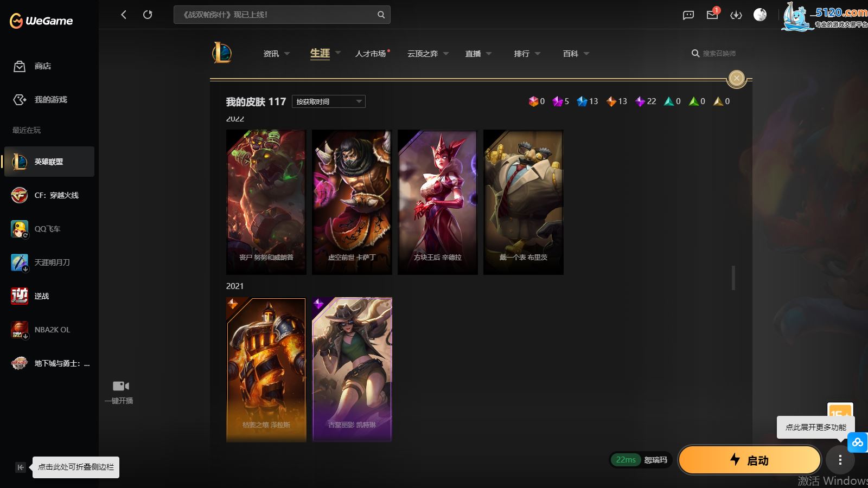Click the 我的皮肤 117 heading
The image size is (868, 488).
(x=256, y=101)
